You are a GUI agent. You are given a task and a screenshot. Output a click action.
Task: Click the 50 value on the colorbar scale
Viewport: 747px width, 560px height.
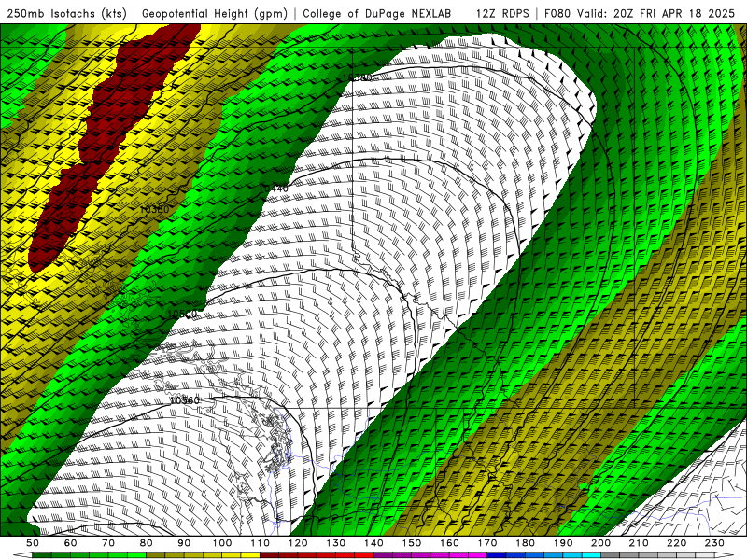click(33, 543)
